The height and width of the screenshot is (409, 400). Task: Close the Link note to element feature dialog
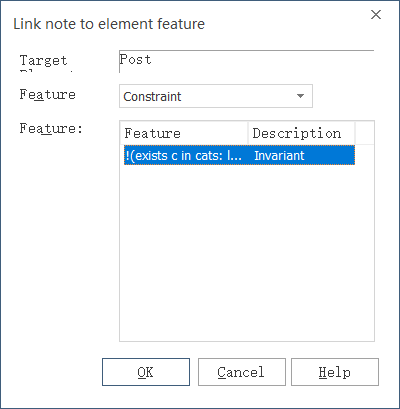click(376, 15)
